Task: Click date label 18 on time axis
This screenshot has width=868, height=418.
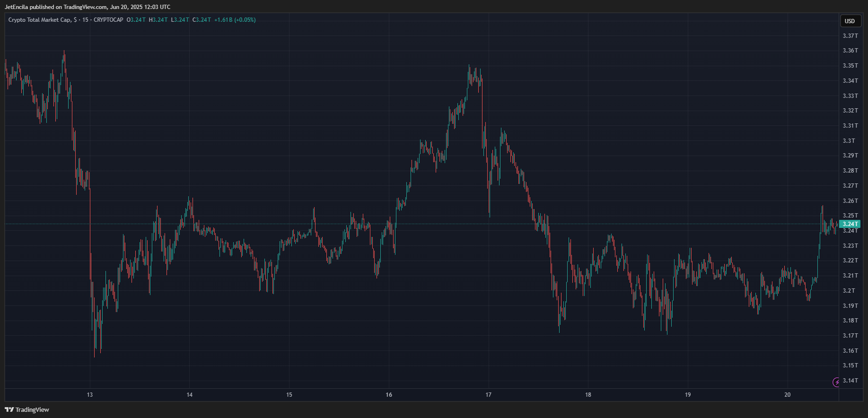Action: pos(588,395)
